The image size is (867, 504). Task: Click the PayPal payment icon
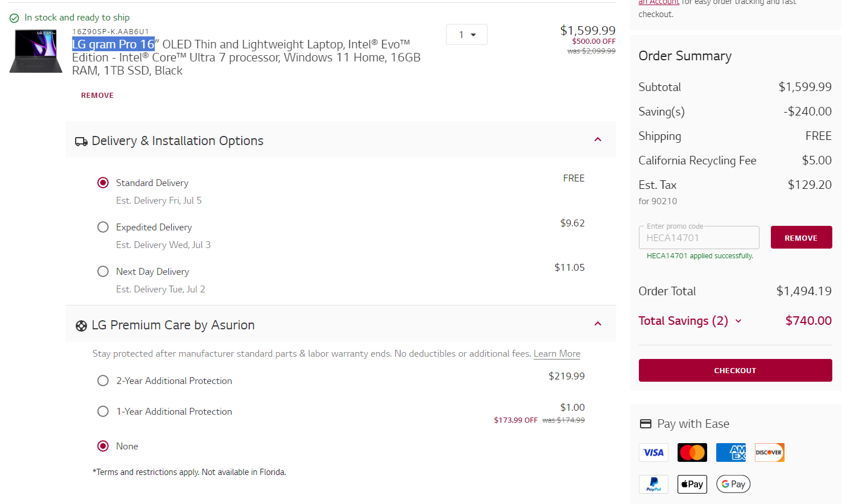coord(653,484)
